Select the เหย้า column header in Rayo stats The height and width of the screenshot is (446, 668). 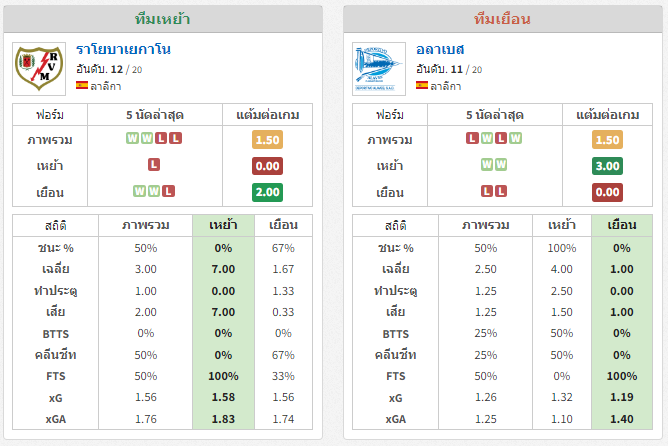click(x=223, y=225)
